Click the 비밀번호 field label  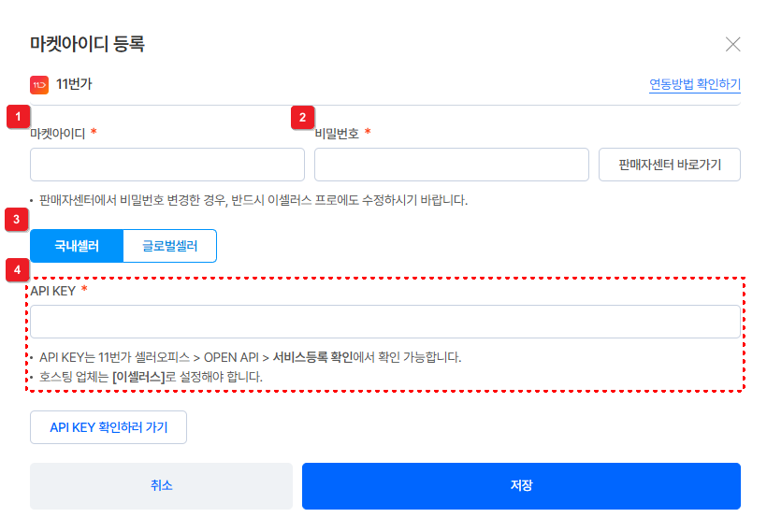click(338, 134)
